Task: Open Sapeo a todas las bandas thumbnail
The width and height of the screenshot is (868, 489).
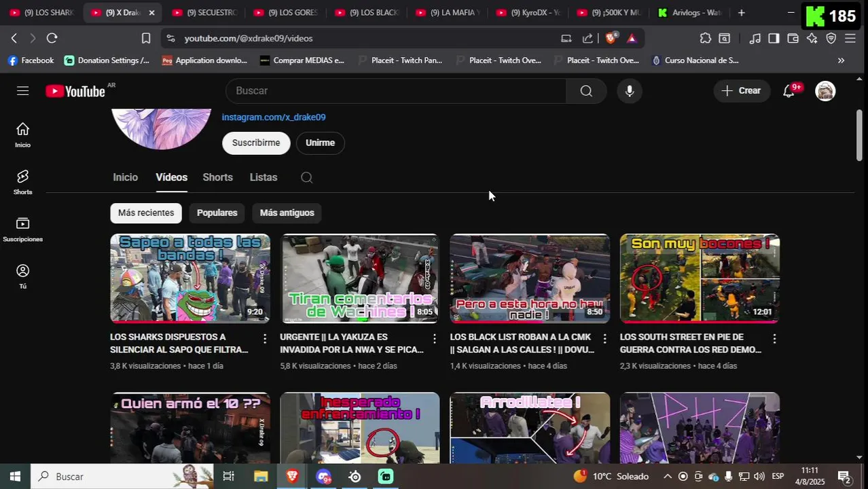Action: click(x=190, y=278)
